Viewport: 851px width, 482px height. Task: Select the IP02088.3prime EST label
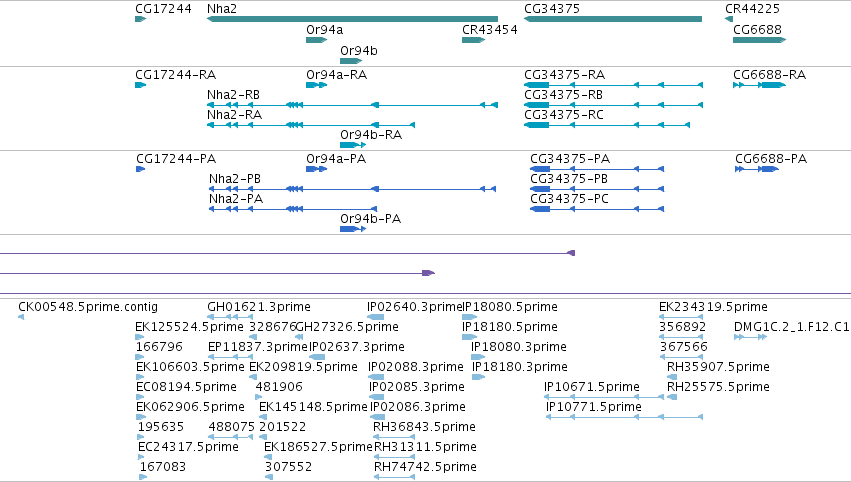pyautogui.click(x=416, y=367)
